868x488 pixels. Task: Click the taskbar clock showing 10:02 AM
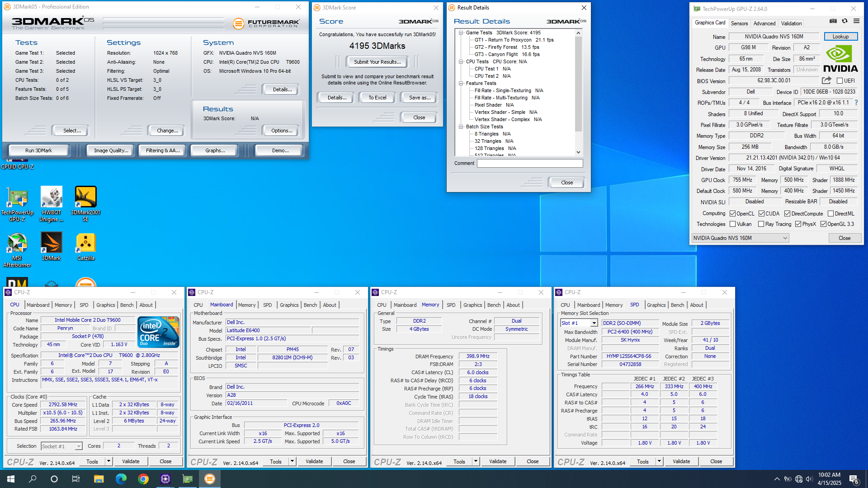click(x=829, y=479)
